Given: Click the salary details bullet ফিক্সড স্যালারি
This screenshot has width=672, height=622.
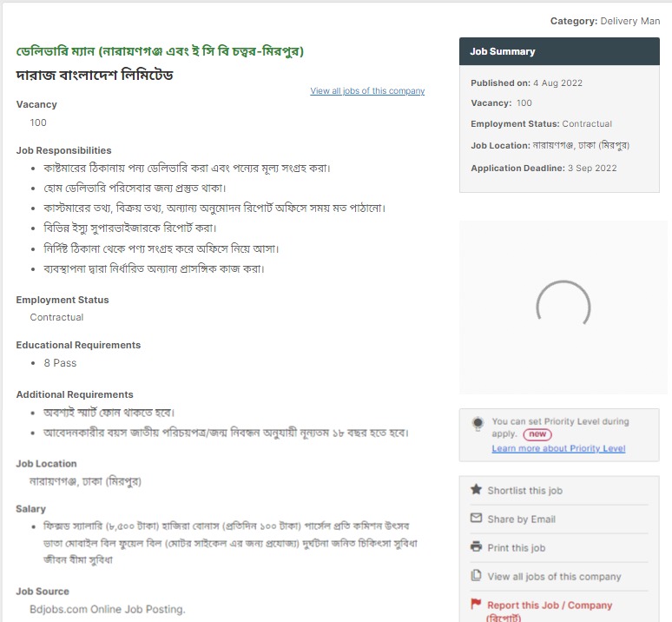Looking at the screenshot, I should 231,543.
